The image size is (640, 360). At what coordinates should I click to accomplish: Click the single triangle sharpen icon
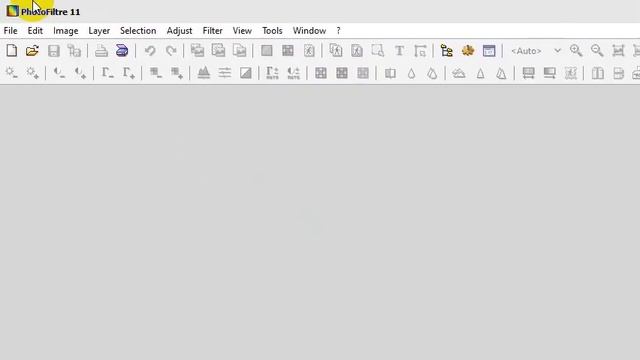coord(480,73)
